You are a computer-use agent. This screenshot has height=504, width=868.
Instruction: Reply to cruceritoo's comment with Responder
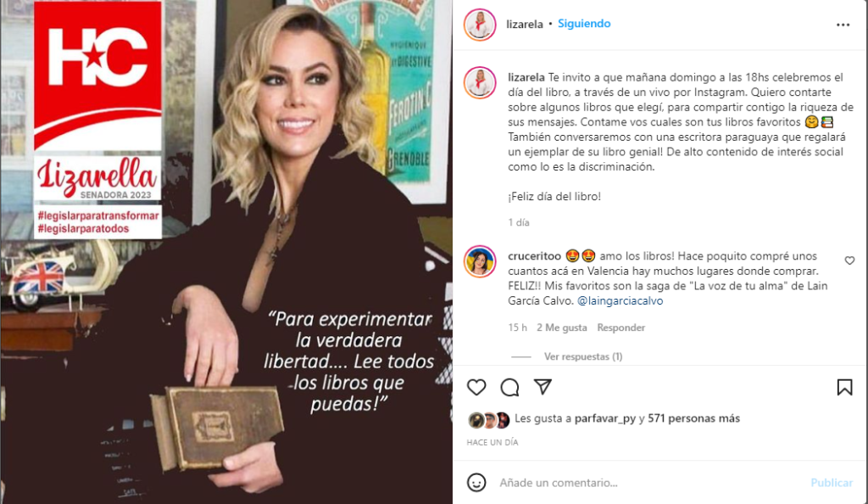pyautogui.click(x=621, y=328)
